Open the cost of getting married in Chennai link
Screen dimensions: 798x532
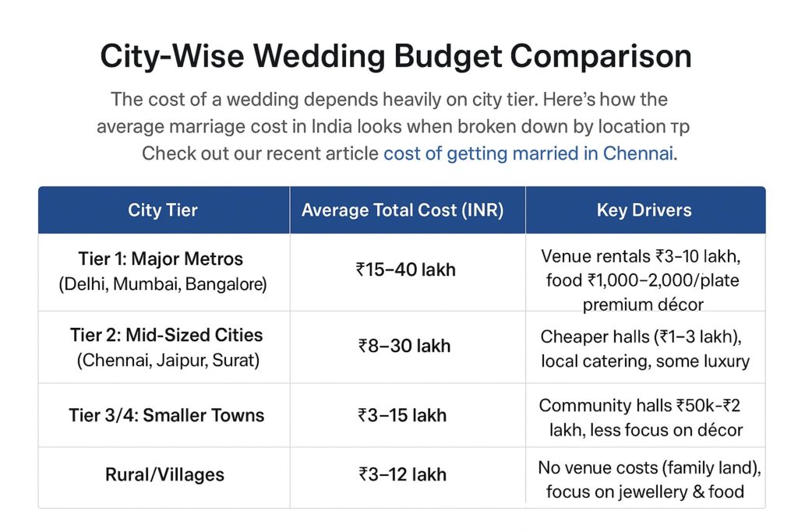point(528,153)
